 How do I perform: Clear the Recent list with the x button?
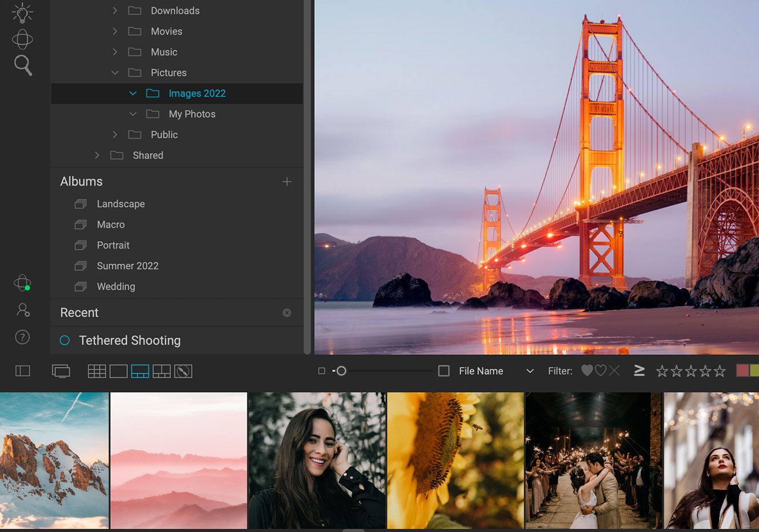coord(286,313)
